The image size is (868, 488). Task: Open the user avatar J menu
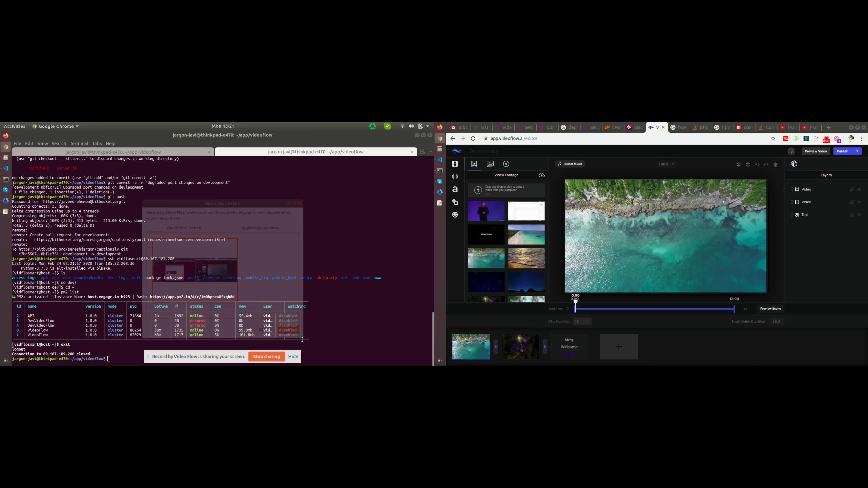[792, 151]
